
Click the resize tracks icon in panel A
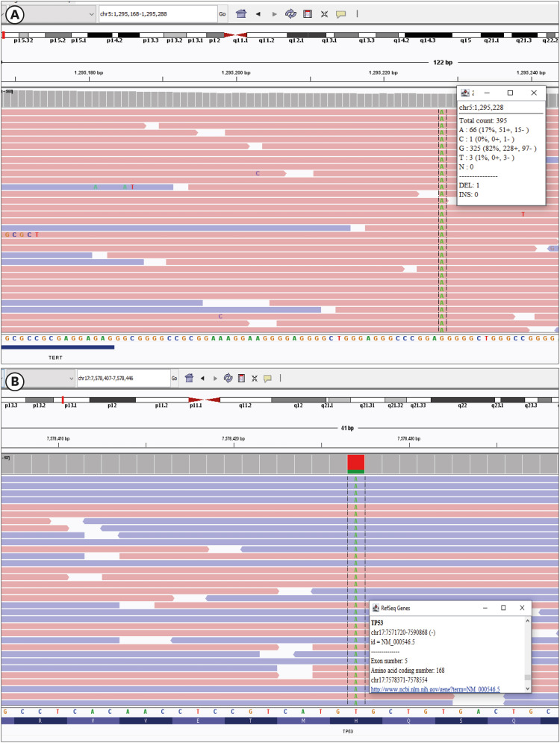[x=324, y=13]
